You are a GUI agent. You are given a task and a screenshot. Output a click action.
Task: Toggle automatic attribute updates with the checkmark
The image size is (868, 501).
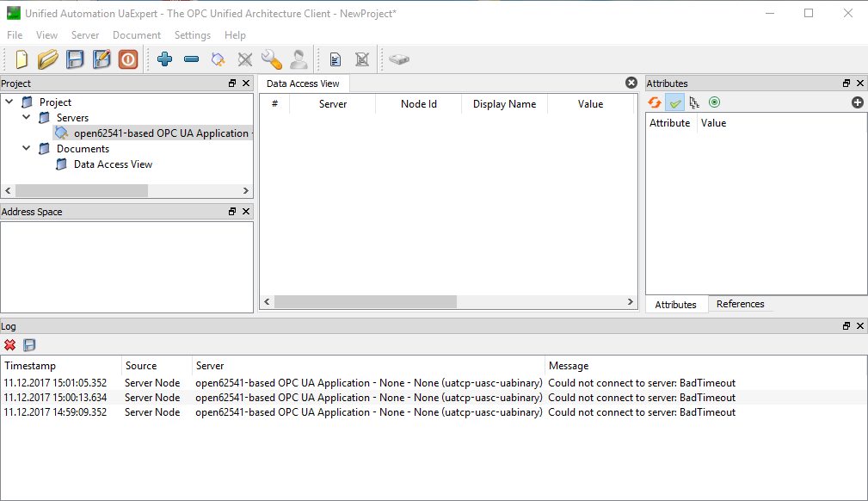[674, 102]
